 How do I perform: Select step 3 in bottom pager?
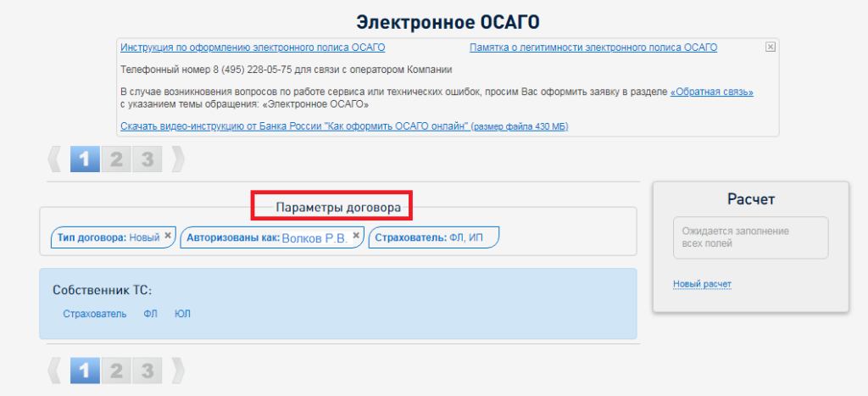pyautogui.click(x=147, y=370)
